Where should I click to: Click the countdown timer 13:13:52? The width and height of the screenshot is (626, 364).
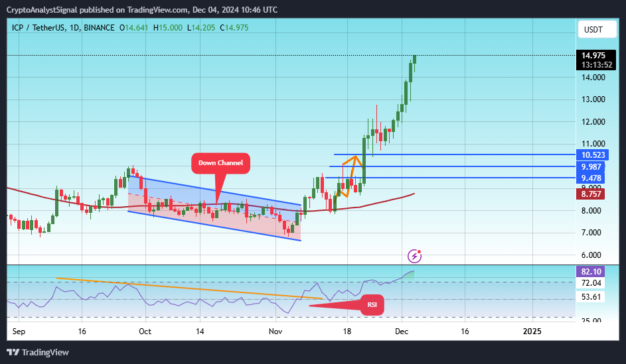pyautogui.click(x=596, y=65)
